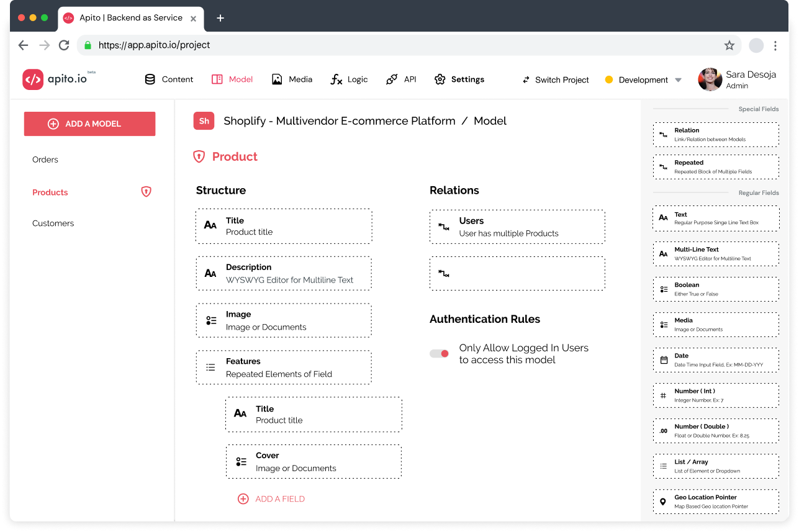Click the URL address bar

pyautogui.click(x=409, y=45)
